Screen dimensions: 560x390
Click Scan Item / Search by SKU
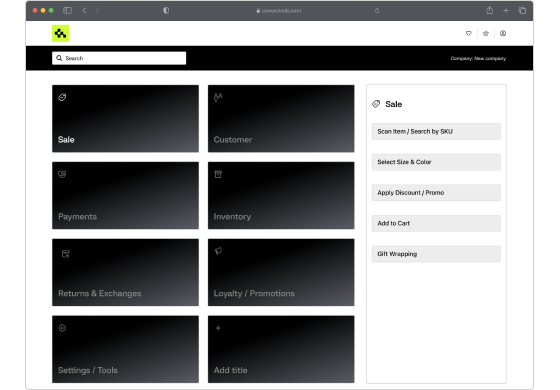coord(436,131)
